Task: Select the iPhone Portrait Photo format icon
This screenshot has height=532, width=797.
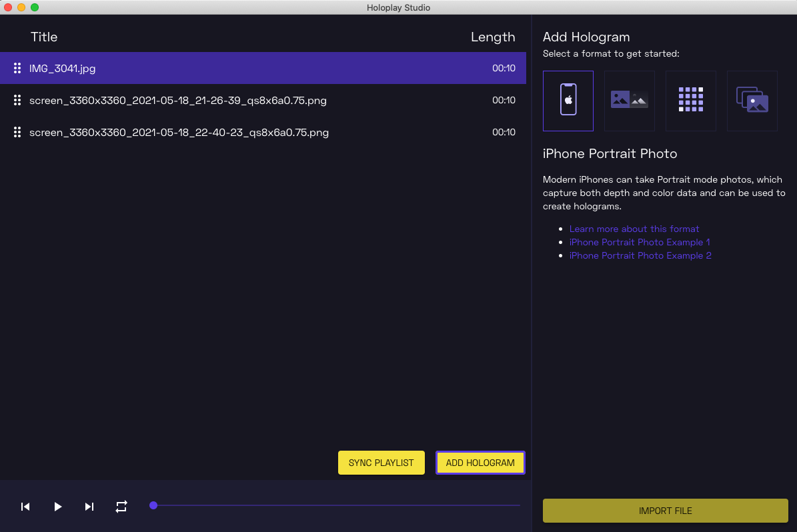Action: 568,101
